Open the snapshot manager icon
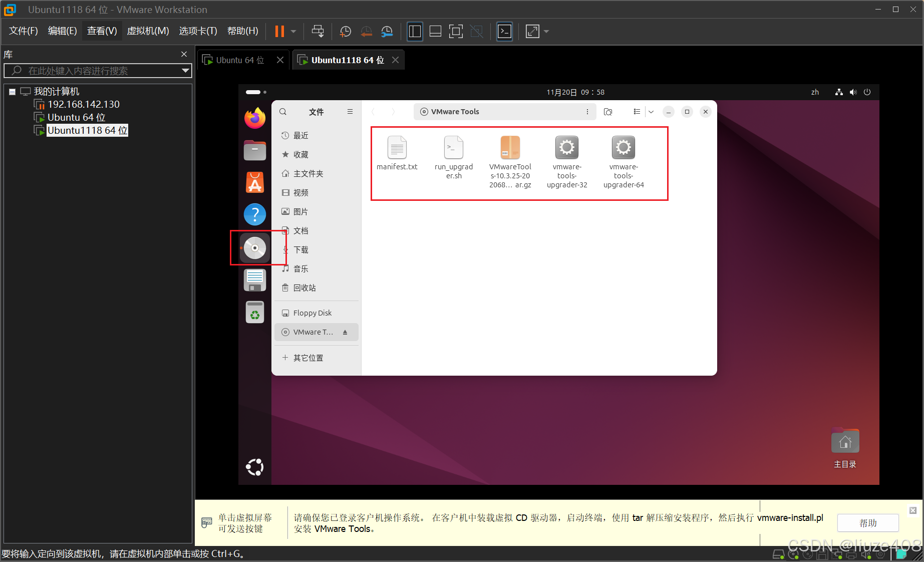The height and width of the screenshot is (562, 924). tap(387, 32)
